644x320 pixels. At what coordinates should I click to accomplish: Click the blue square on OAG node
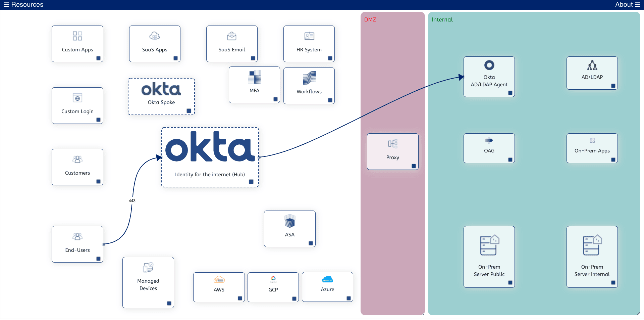pos(511,159)
